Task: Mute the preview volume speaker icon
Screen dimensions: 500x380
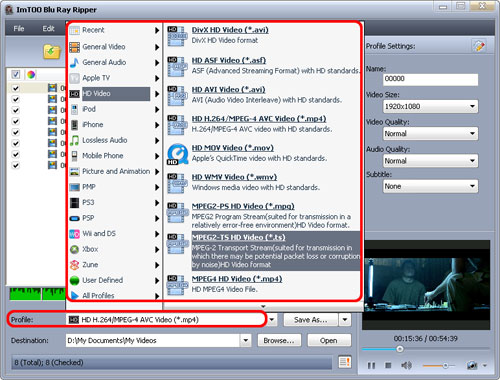Action: [406, 366]
